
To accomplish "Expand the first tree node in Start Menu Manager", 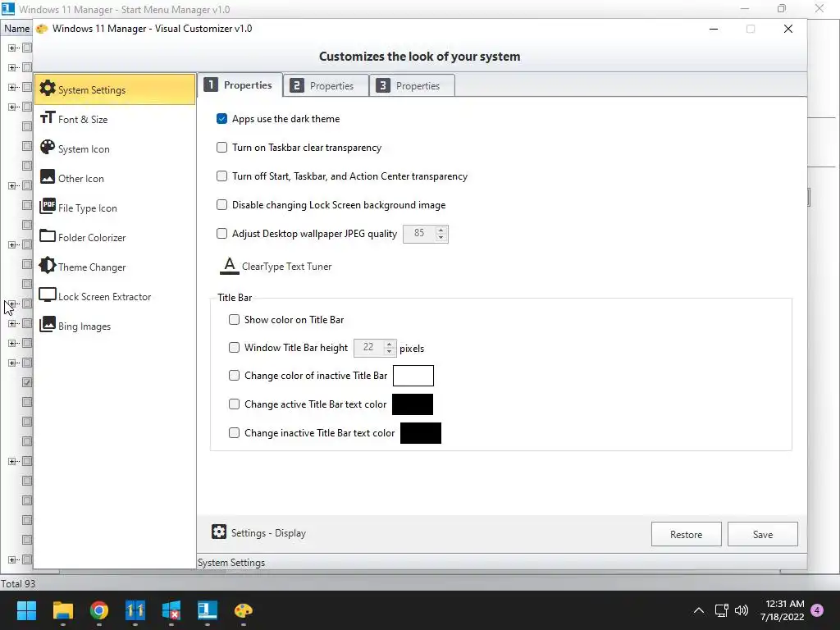I will pyautogui.click(x=11, y=48).
